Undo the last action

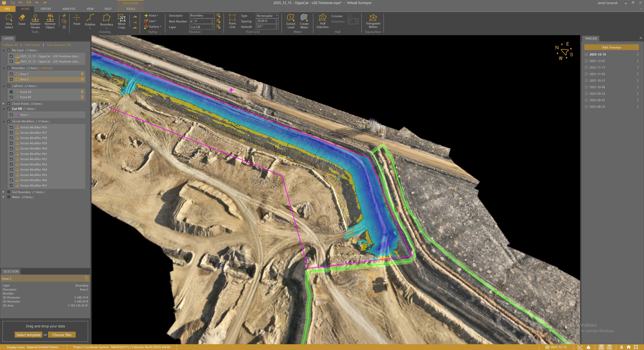click(37, 3)
